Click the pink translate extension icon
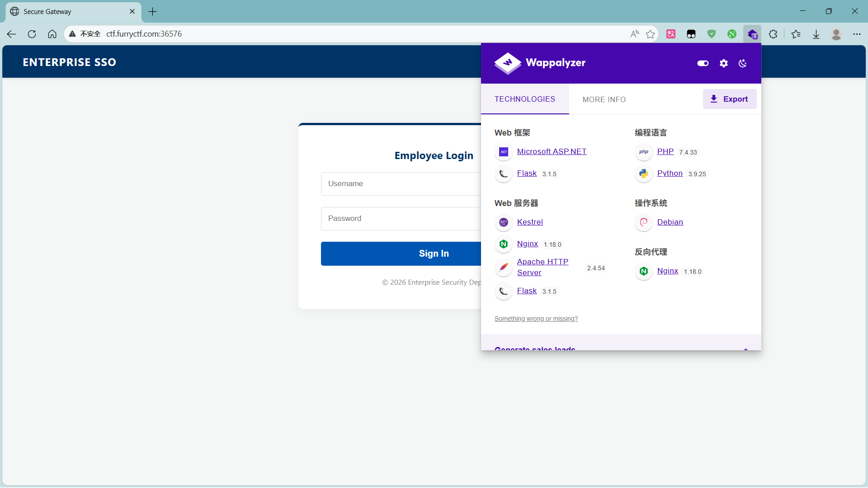Image resolution: width=868 pixels, height=488 pixels. 671,34
